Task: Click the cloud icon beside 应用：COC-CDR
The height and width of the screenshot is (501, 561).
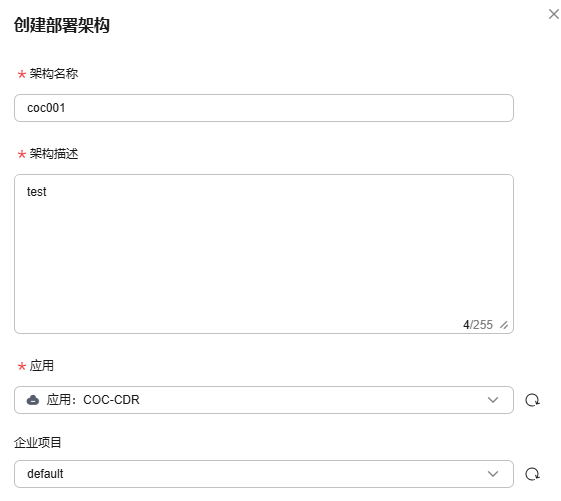Action: tap(33, 400)
